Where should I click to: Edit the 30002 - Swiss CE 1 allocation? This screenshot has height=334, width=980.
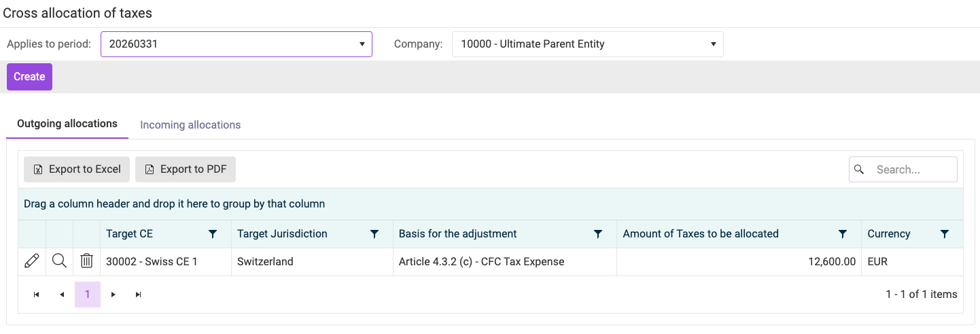click(x=32, y=261)
